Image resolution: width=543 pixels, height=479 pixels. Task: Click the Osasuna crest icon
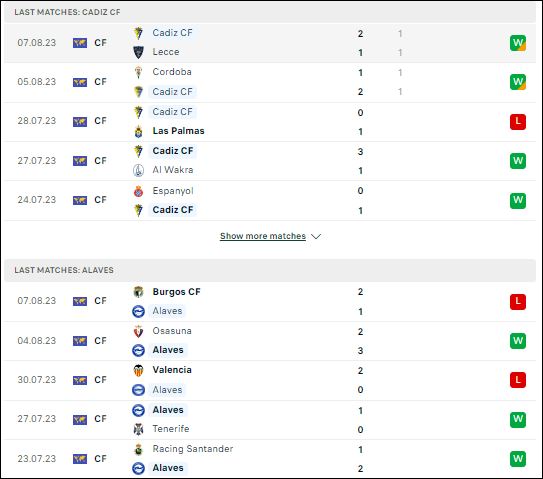138,331
